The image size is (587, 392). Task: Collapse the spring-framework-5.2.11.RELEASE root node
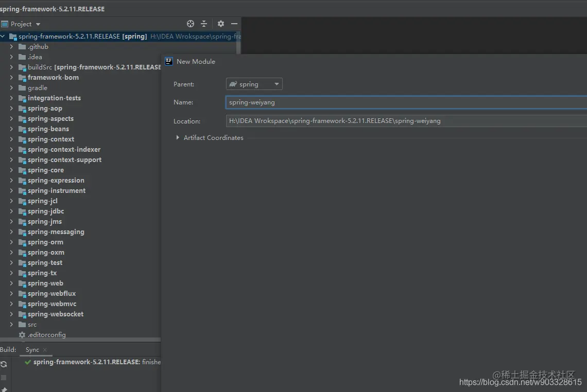tap(3, 37)
